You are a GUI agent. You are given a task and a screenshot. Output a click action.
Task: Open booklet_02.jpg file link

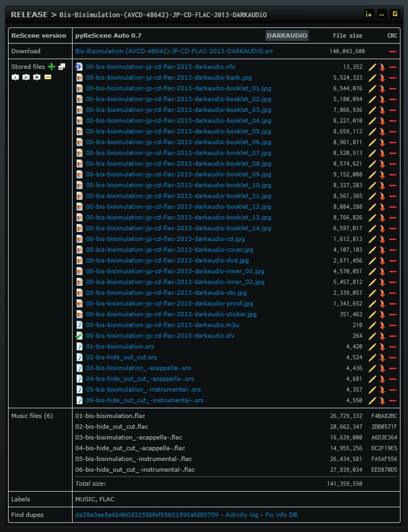click(178, 99)
